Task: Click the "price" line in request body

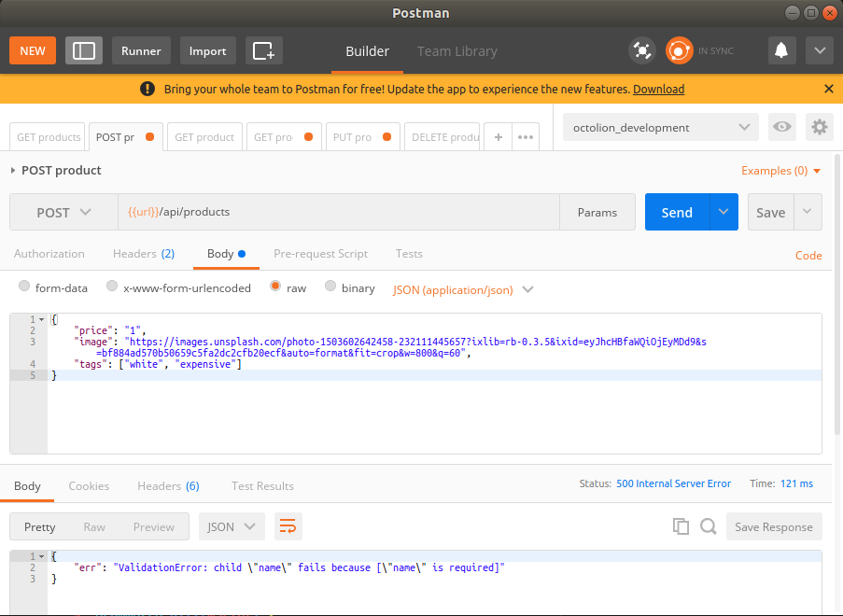Action: click(x=109, y=330)
